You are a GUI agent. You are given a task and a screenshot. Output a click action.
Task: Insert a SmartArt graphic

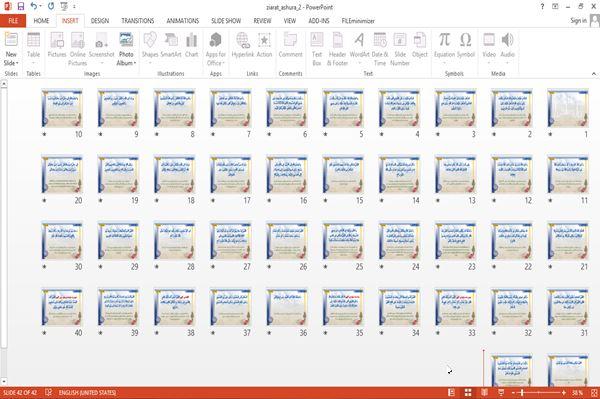tap(171, 45)
